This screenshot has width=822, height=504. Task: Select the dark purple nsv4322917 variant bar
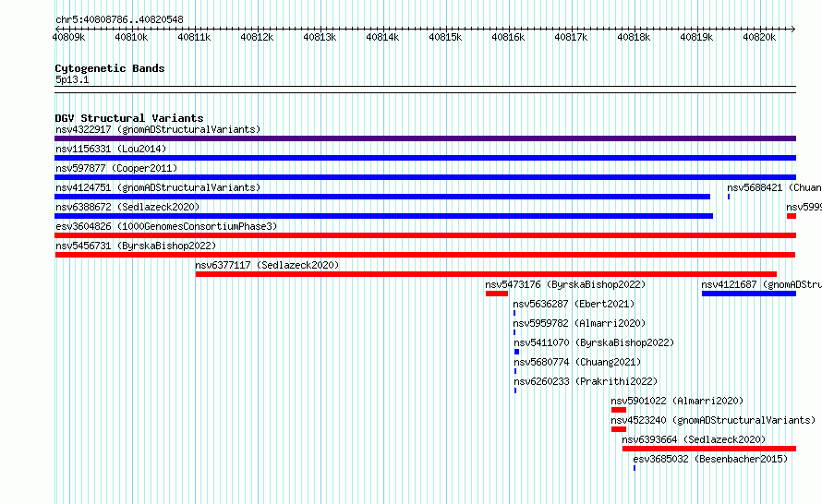(x=425, y=138)
